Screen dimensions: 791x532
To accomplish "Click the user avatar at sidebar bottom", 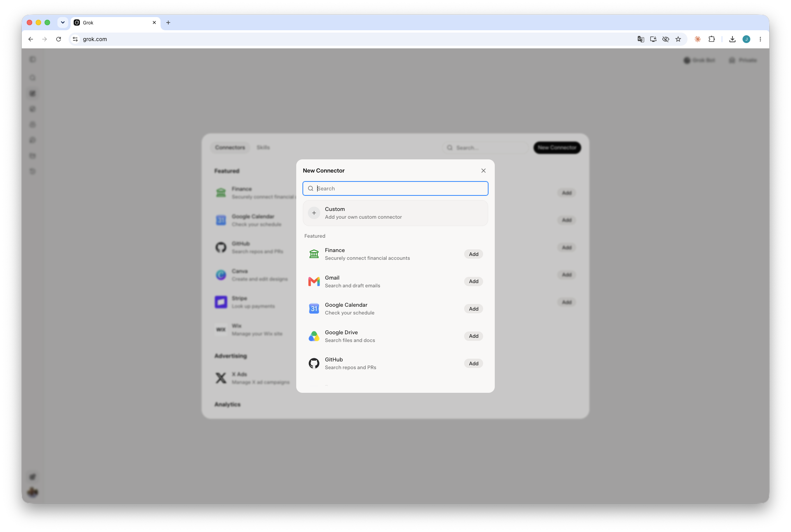I will tap(33, 492).
